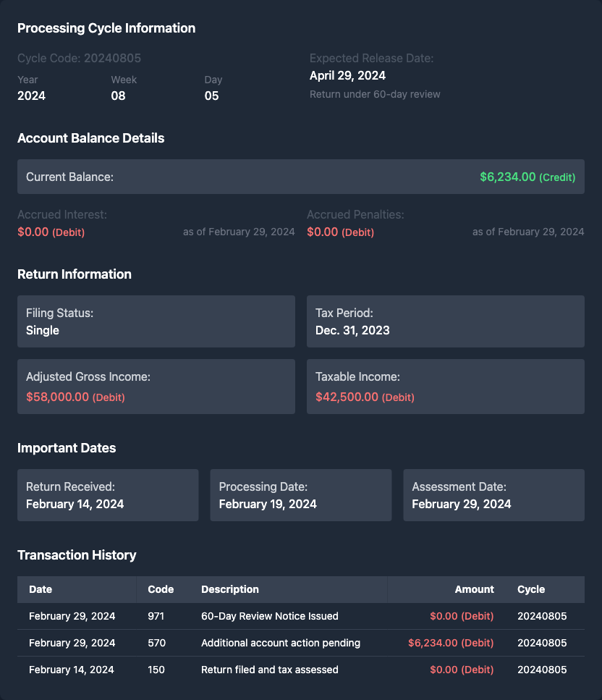Image resolution: width=602 pixels, height=700 pixels.
Task: Select the Assessment Date card
Action: pos(493,495)
